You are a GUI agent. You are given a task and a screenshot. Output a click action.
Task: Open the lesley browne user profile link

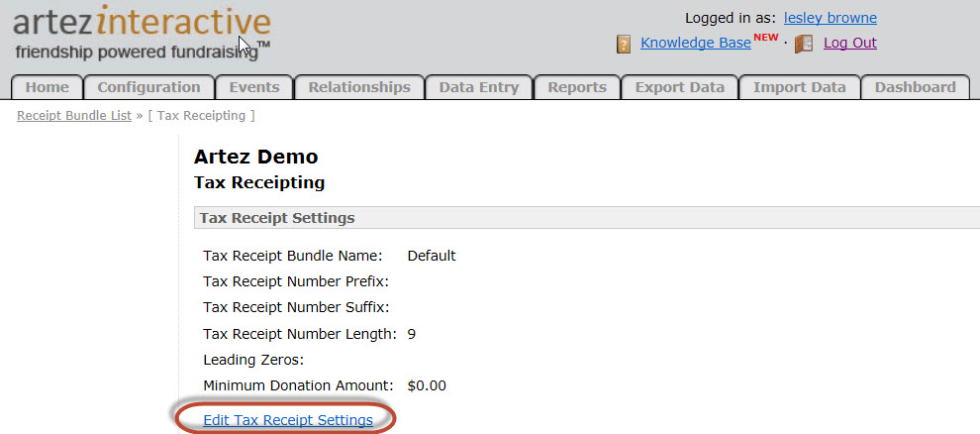(830, 18)
